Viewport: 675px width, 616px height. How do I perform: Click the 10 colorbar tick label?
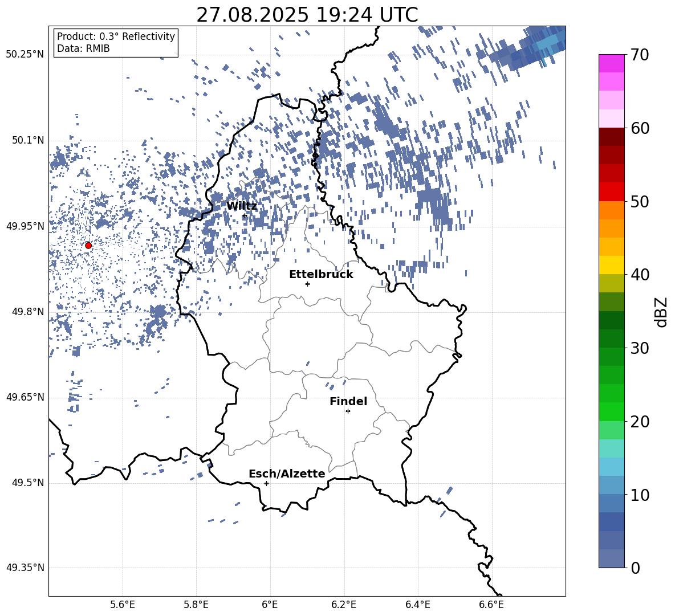[x=640, y=495]
